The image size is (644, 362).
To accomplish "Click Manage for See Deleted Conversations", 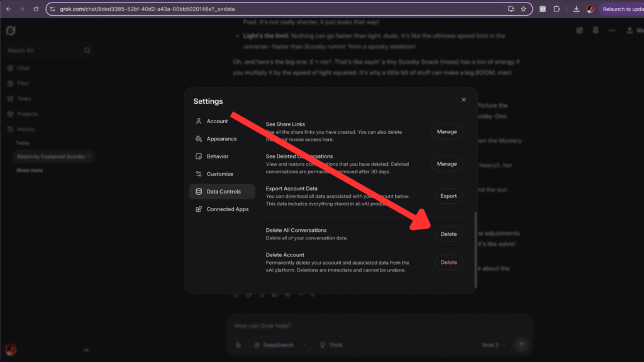I will tap(447, 164).
